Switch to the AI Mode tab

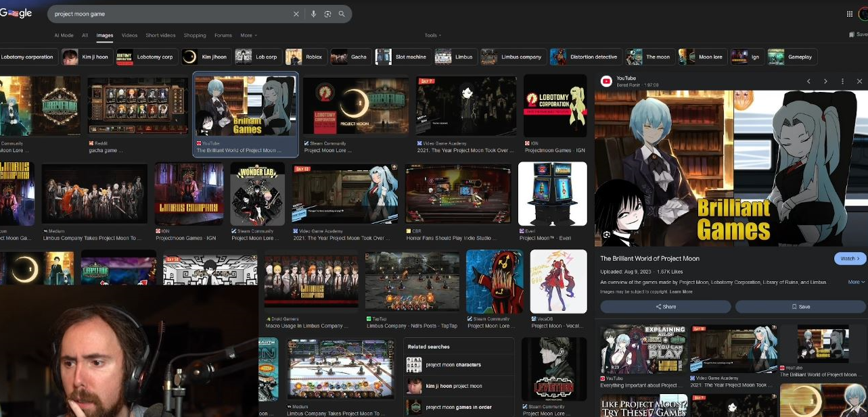point(64,35)
